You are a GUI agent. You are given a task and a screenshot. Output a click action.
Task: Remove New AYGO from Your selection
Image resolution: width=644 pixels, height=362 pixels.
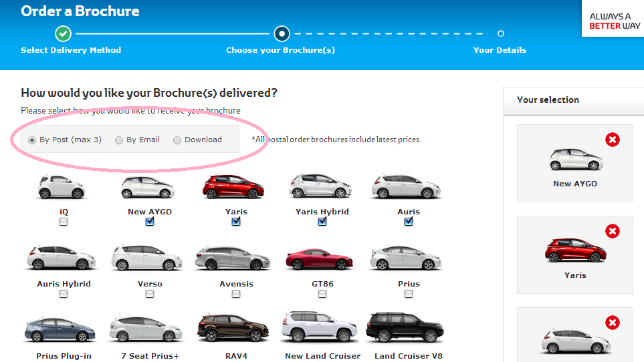(x=613, y=140)
